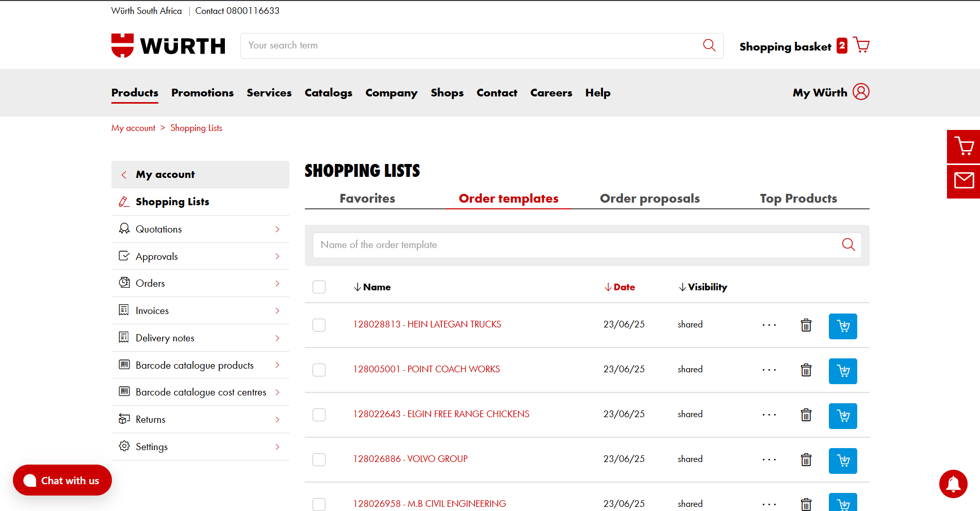Open the Catalogs menu item
980x511 pixels.
click(x=329, y=93)
